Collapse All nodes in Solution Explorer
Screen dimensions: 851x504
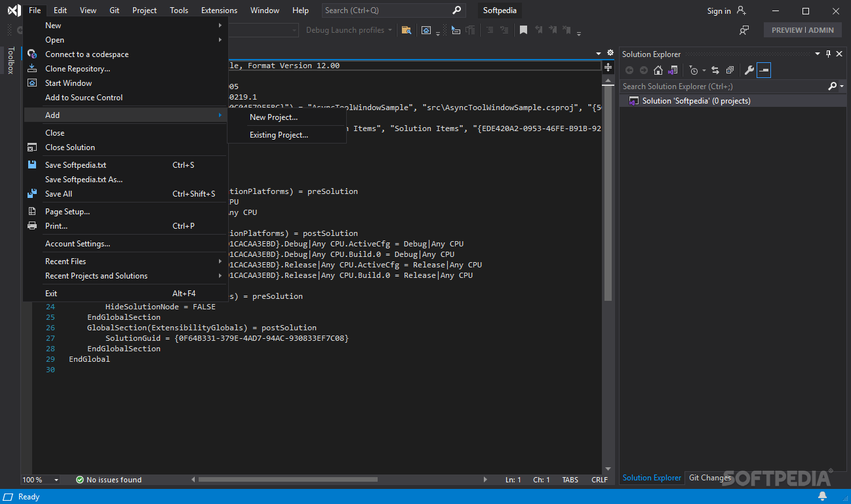[x=731, y=70]
